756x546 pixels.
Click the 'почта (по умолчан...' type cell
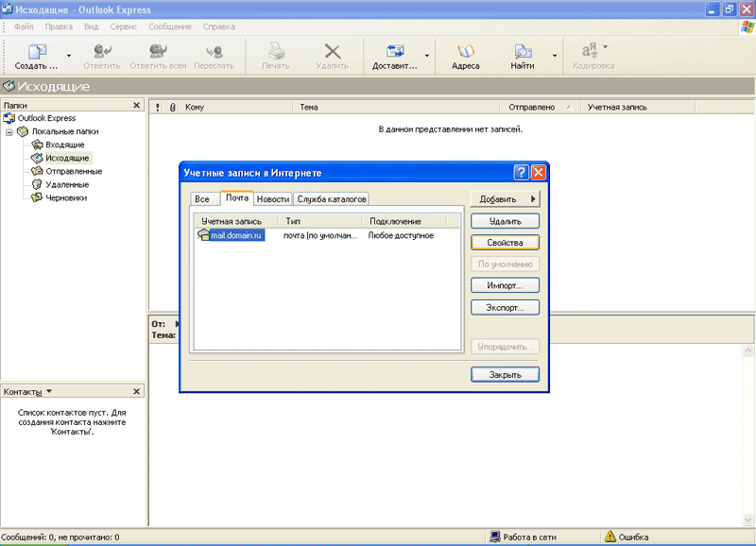point(320,235)
